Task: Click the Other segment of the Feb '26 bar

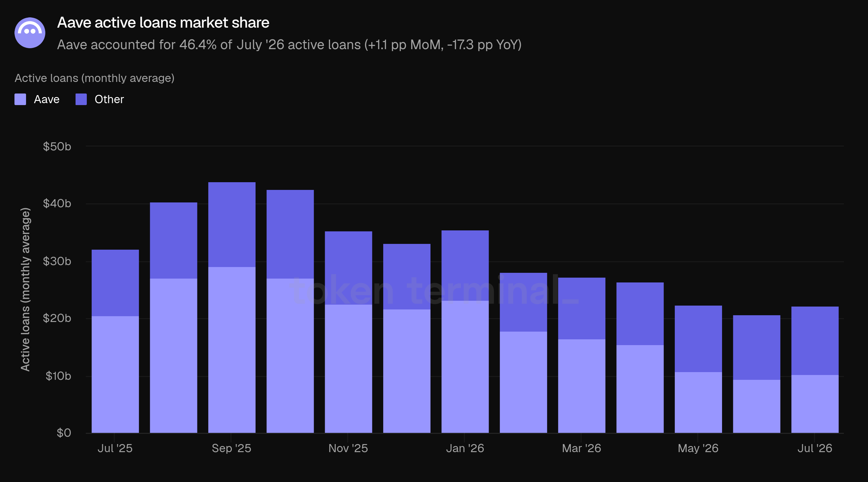Action: [x=523, y=302]
